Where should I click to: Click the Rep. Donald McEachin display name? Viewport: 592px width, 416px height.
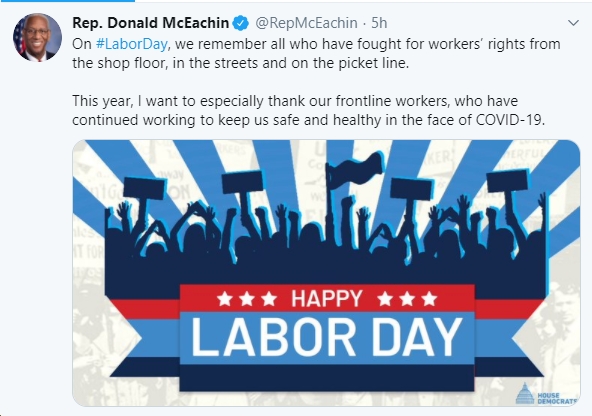point(150,23)
